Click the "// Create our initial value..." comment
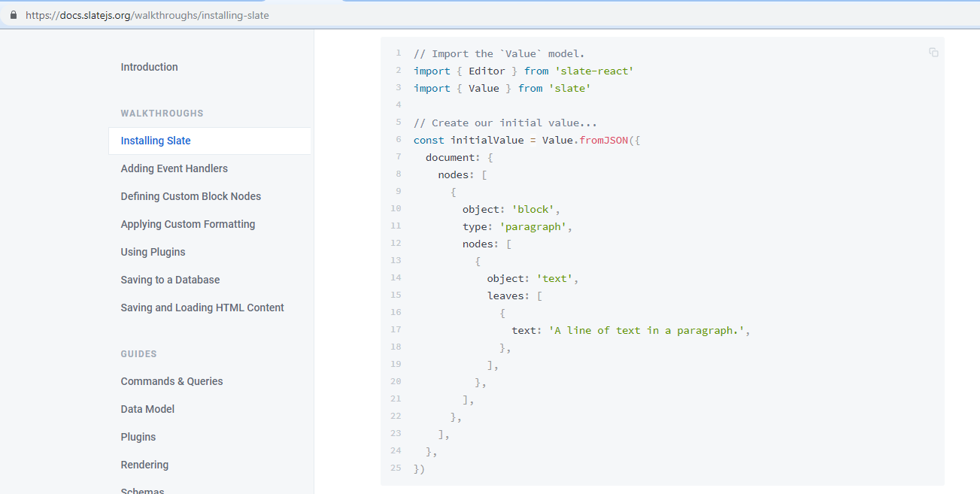980x494 pixels. click(505, 123)
